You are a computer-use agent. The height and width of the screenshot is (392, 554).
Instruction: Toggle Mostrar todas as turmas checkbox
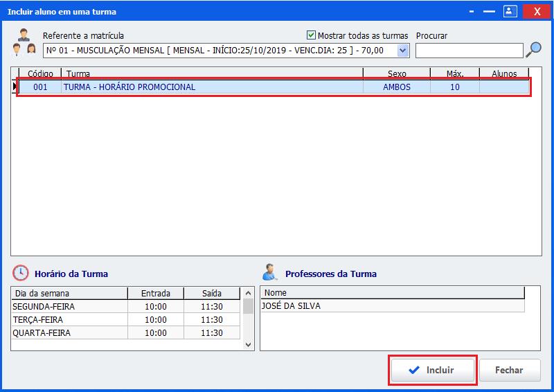311,35
